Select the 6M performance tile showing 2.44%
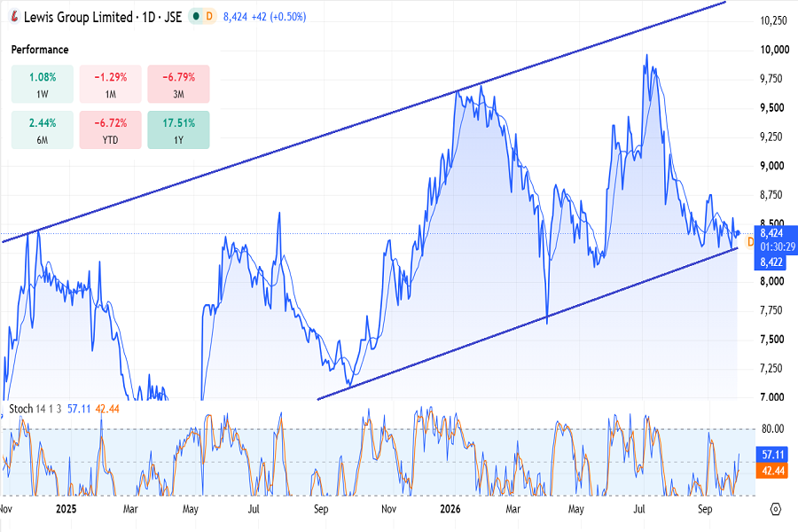This screenshot has width=798, height=532. click(x=43, y=129)
